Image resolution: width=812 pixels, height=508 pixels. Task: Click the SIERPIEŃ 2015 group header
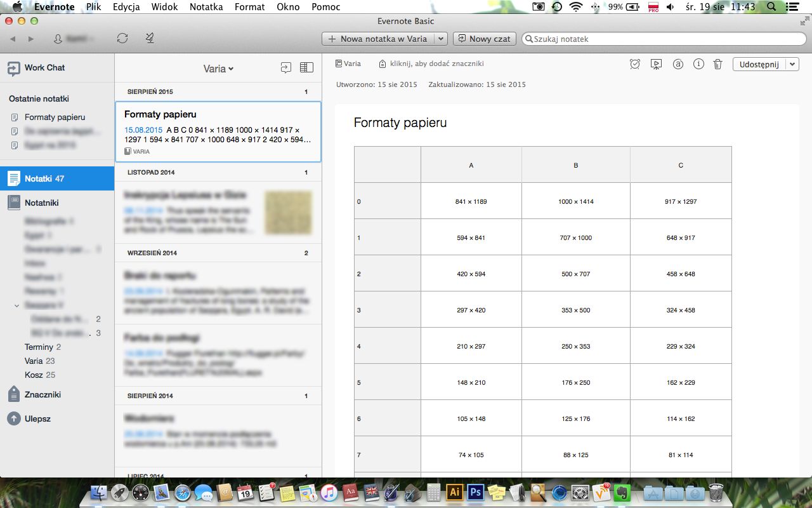point(218,91)
